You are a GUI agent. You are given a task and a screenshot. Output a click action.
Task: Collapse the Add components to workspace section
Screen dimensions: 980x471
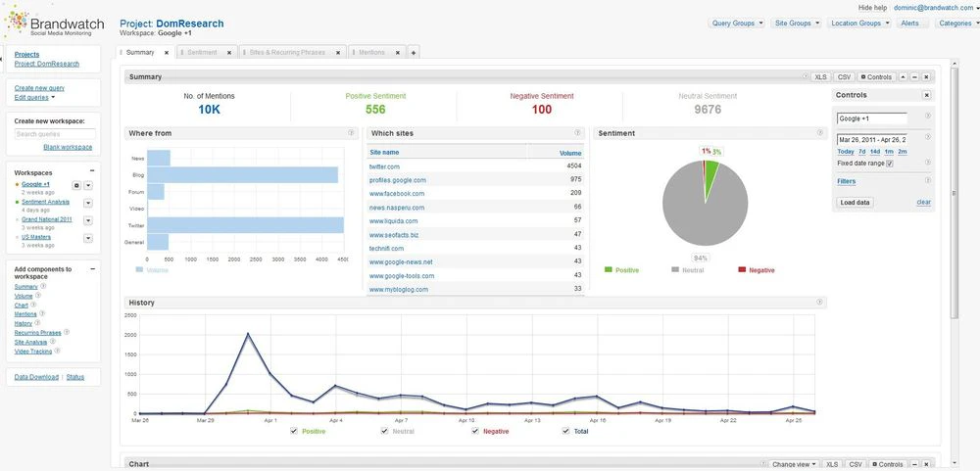click(x=92, y=268)
